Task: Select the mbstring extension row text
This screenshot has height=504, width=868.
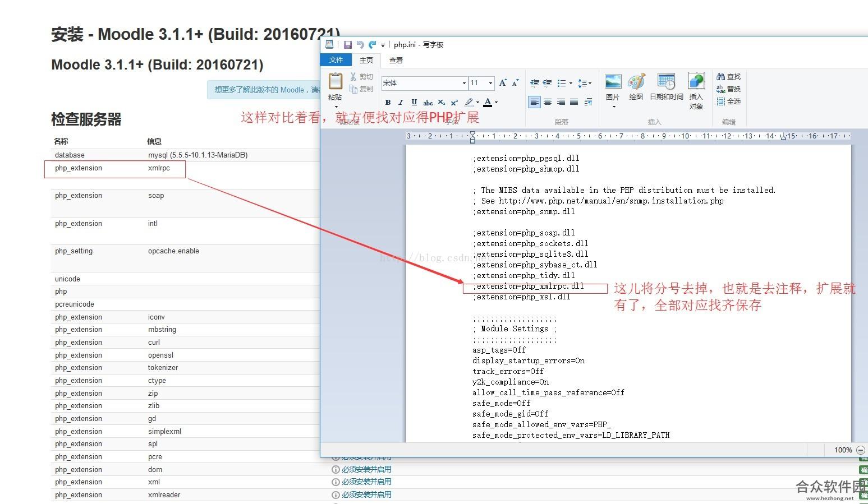Action: (162, 330)
